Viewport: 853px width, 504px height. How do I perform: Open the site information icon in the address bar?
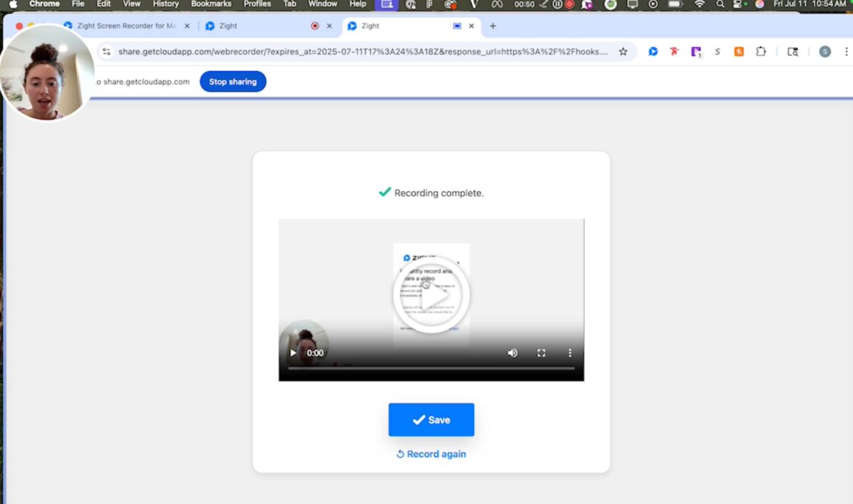(x=107, y=51)
